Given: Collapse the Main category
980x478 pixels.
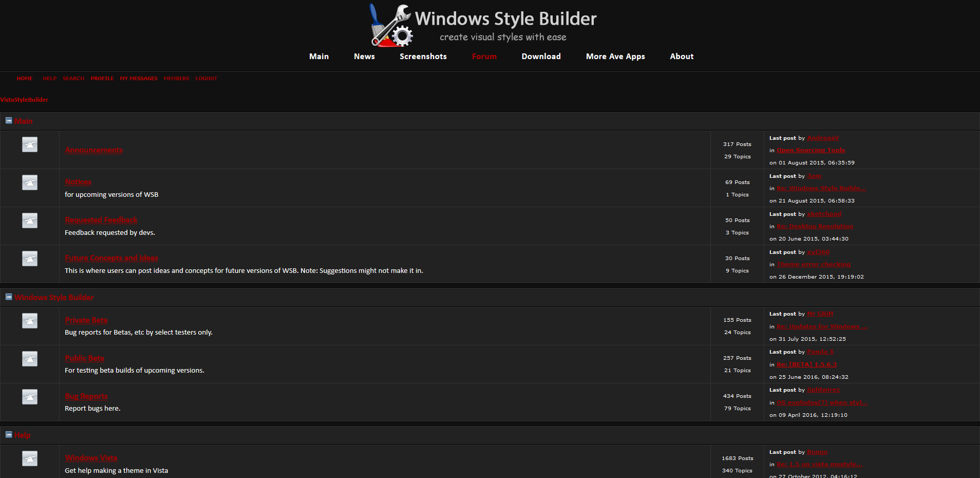Looking at the screenshot, I should (8, 120).
